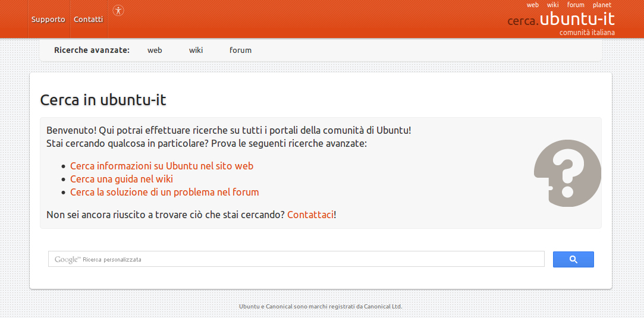Open 'Cerca la soluzione di un problema nel forum'
The height and width of the screenshot is (318, 644).
165,192
